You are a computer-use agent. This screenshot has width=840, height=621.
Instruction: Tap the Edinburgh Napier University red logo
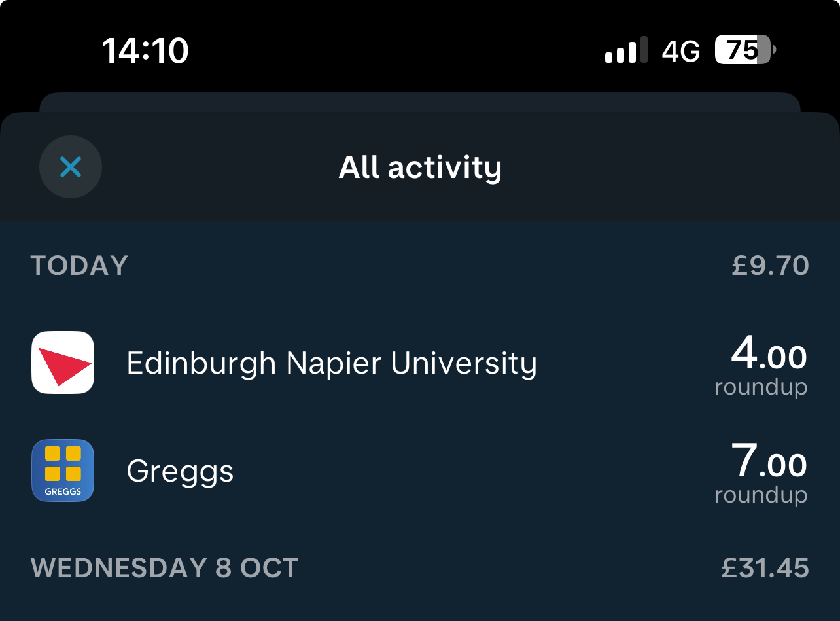[x=63, y=363]
